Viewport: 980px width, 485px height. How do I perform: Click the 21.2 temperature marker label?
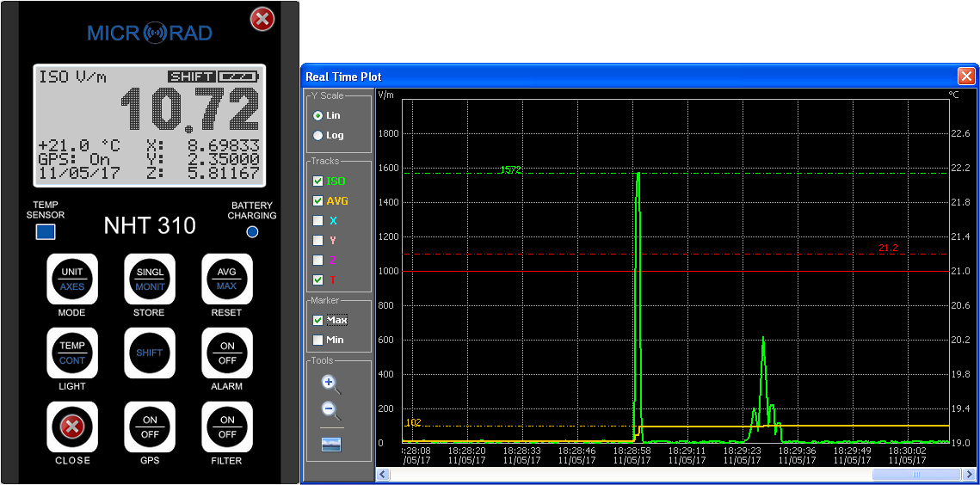pyautogui.click(x=888, y=249)
